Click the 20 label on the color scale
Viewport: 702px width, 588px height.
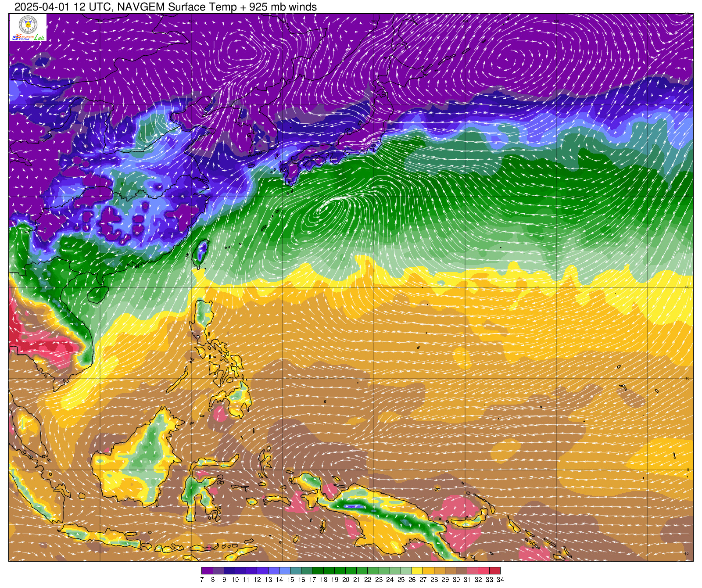pos(345,580)
